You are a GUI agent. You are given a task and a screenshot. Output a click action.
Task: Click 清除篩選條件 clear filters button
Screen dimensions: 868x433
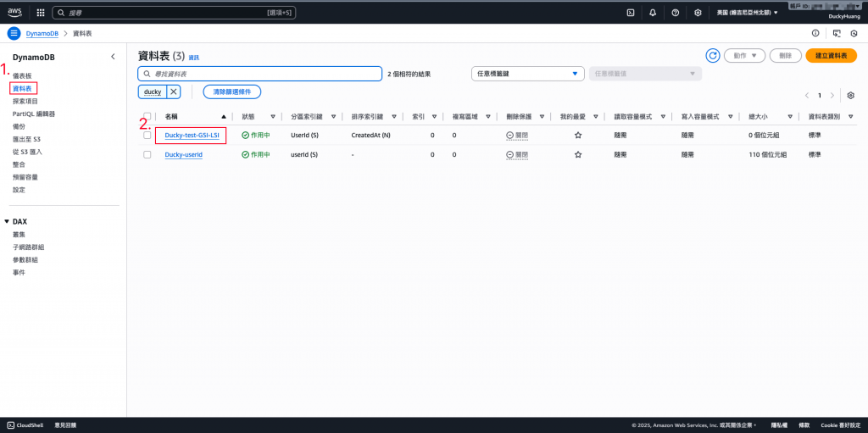point(232,92)
